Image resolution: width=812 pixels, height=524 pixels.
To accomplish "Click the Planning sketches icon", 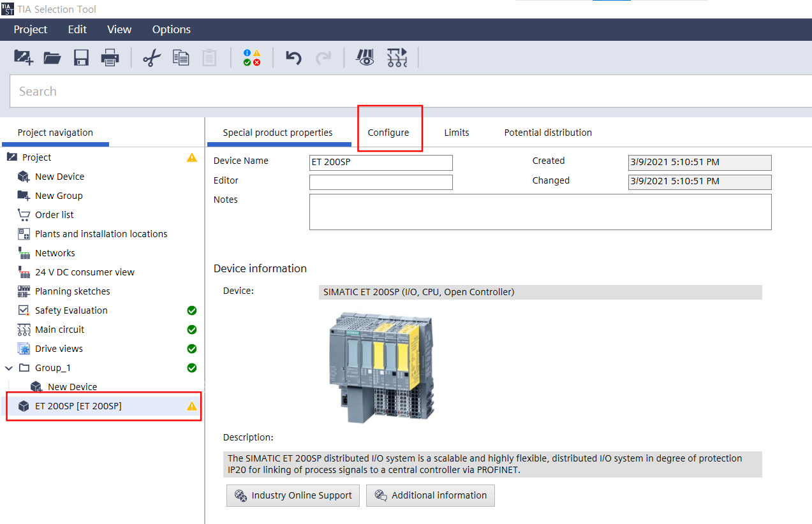I will click(24, 291).
